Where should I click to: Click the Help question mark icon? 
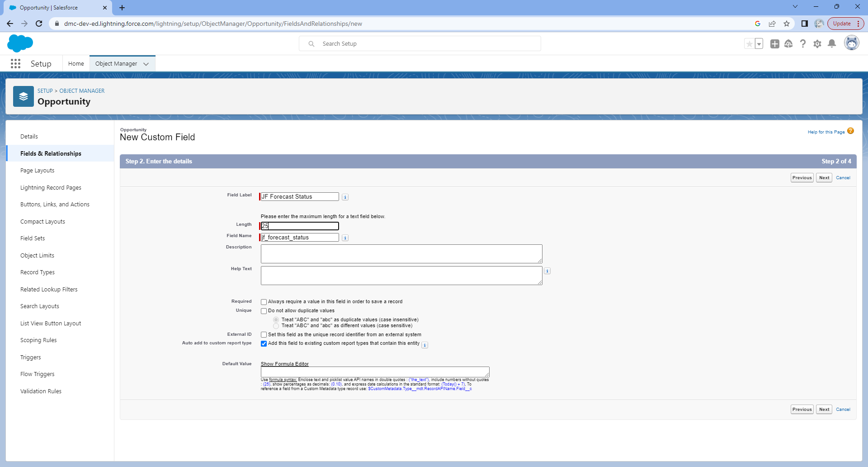point(802,44)
